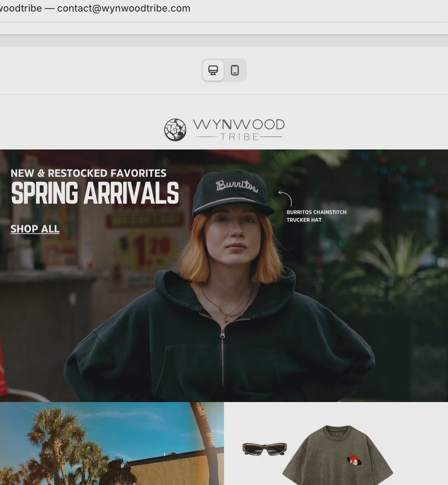Switch to mobile preview mode
The width and height of the screenshot is (448, 485).
click(x=235, y=70)
